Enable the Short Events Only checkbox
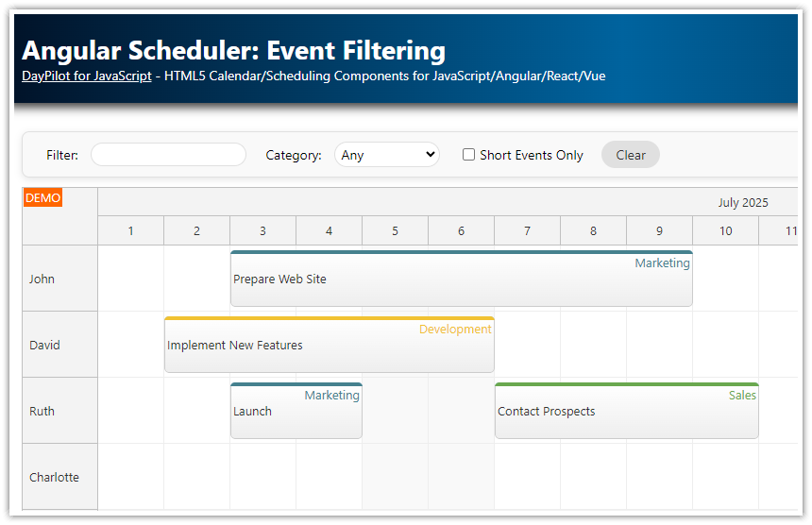The image size is (812, 525). (468, 155)
